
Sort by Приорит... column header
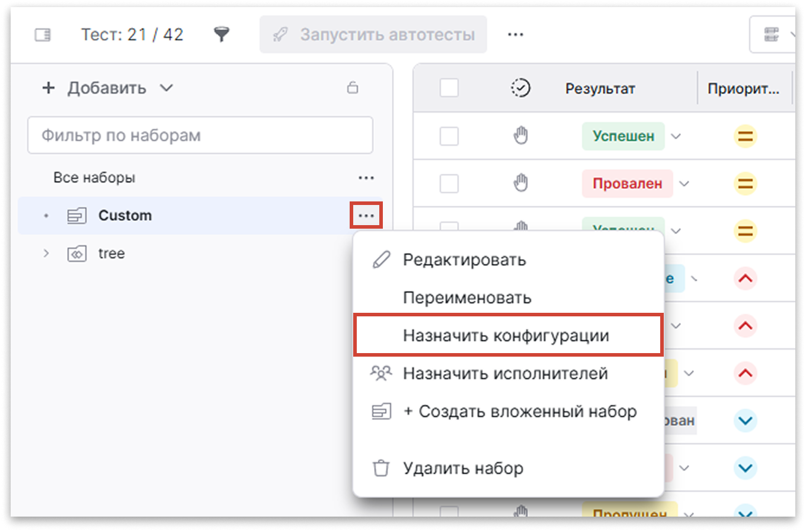point(743,89)
